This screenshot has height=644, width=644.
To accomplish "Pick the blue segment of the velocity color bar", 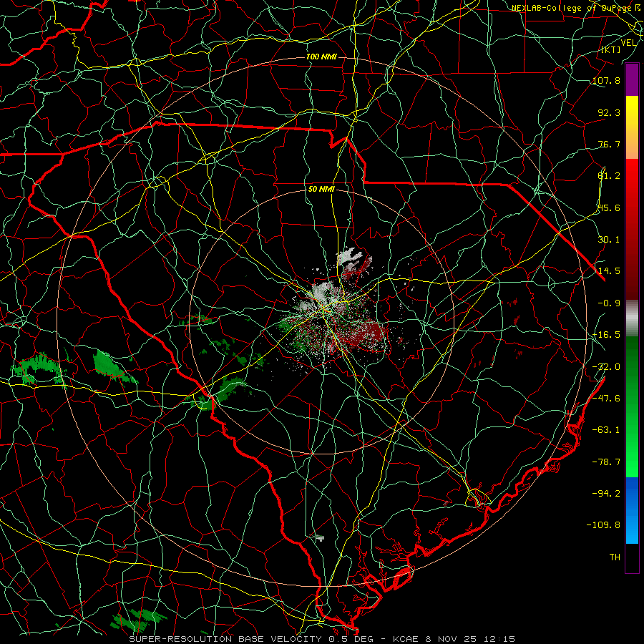I will 632,510.
